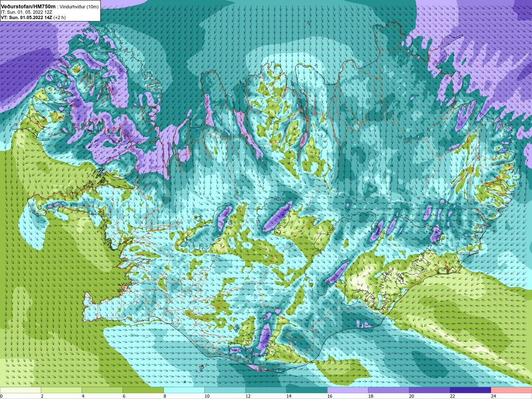The image size is (532, 399).
Task: Click the legend tick label "6"
Action: click(124, 397)
